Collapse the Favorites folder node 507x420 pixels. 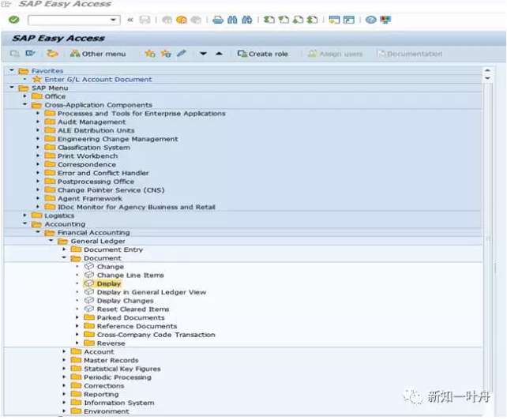(12, 70)
